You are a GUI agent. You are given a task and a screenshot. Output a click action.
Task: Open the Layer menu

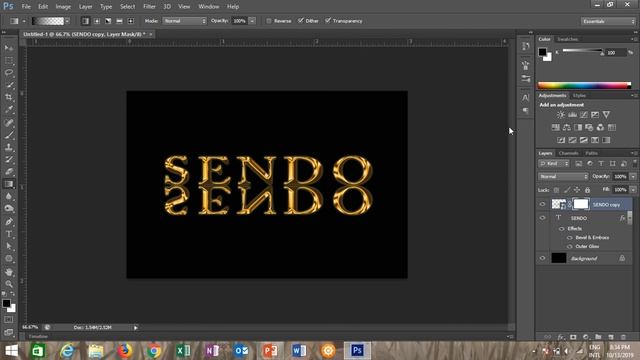pyautogui.click(x=85, y=7)
